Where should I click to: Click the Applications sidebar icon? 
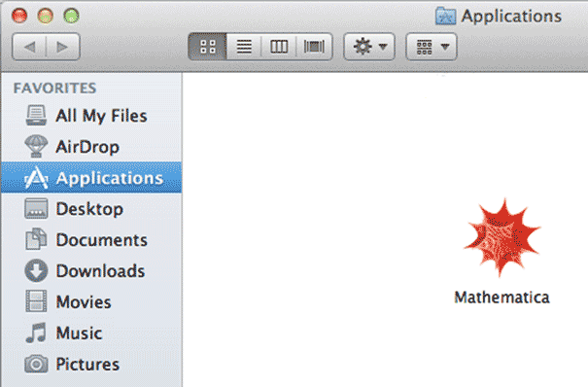tap(36, 177)
